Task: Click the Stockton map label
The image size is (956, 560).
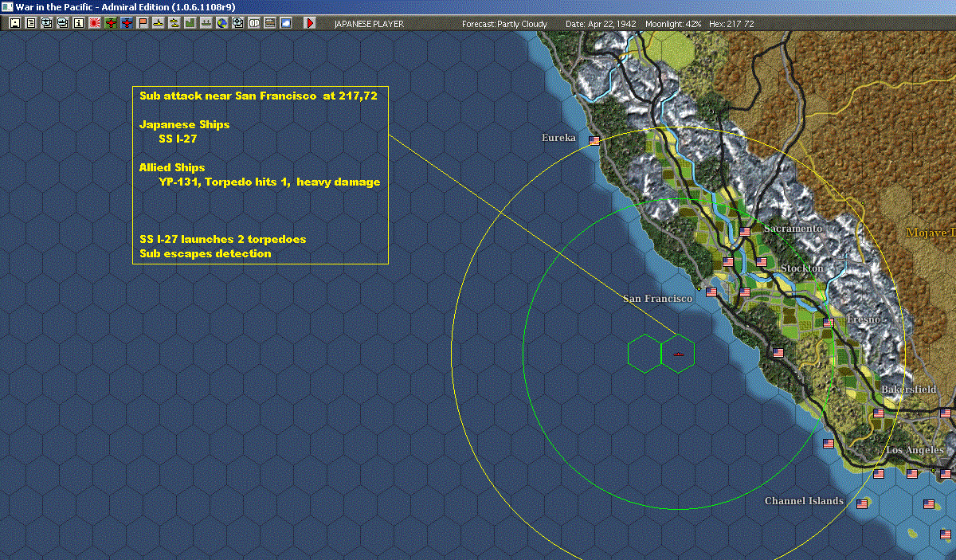Action: [801, 268]
